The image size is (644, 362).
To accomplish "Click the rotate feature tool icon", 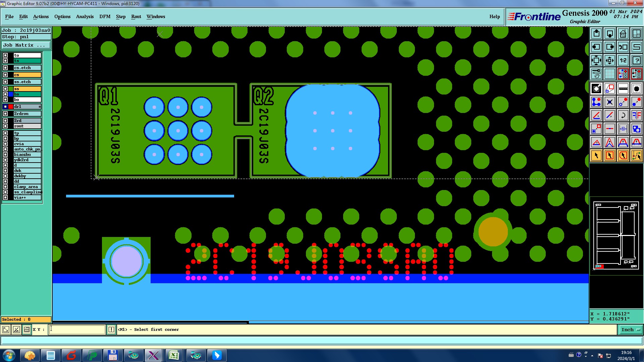I will (x=623, y=115).
